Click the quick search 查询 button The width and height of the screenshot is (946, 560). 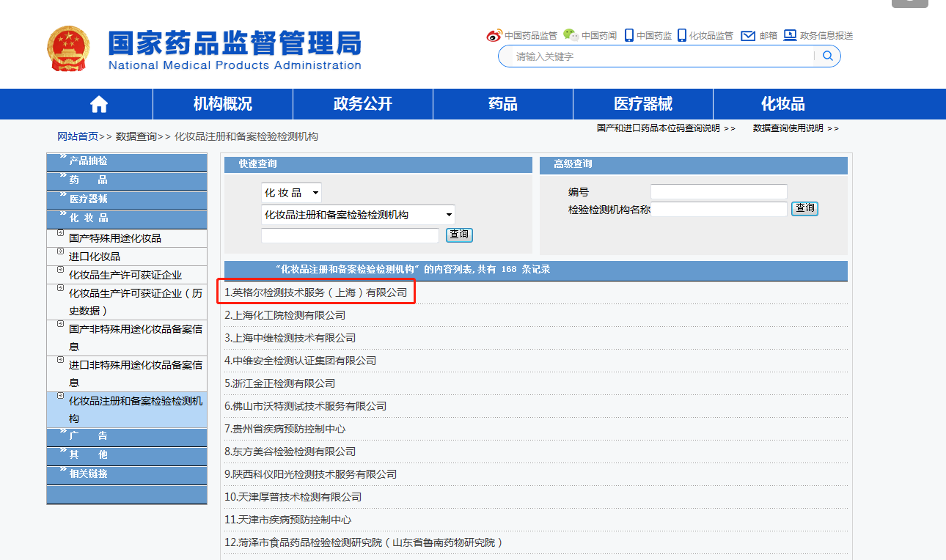tap(458, 235)
